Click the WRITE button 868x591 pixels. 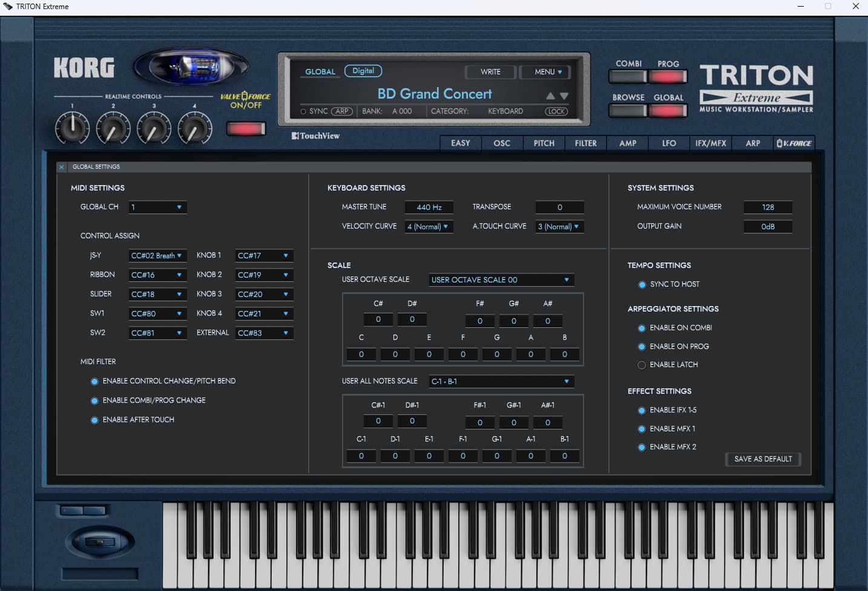[x=490, y=72]
